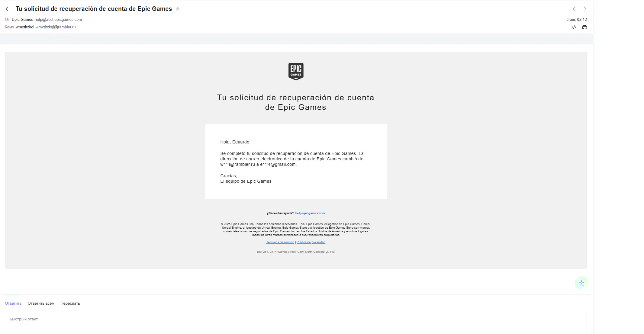
Task: Open Términos de servicio link
Action: pos(280,242)
